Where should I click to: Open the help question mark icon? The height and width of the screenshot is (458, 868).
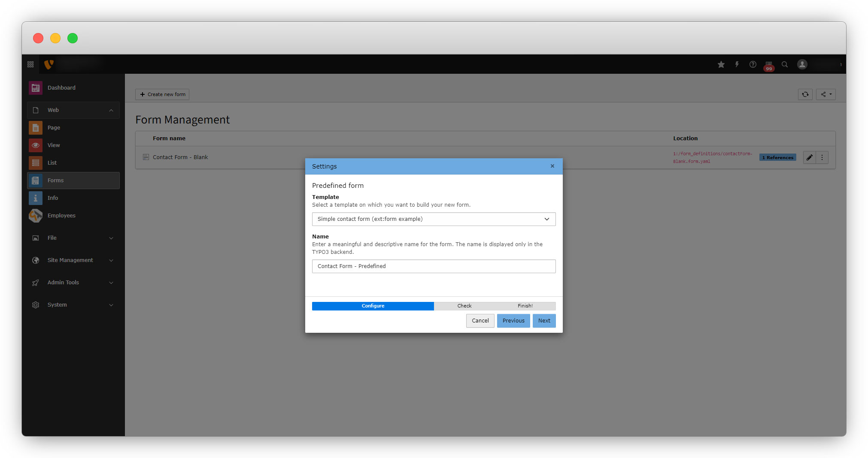click(753, 64)
